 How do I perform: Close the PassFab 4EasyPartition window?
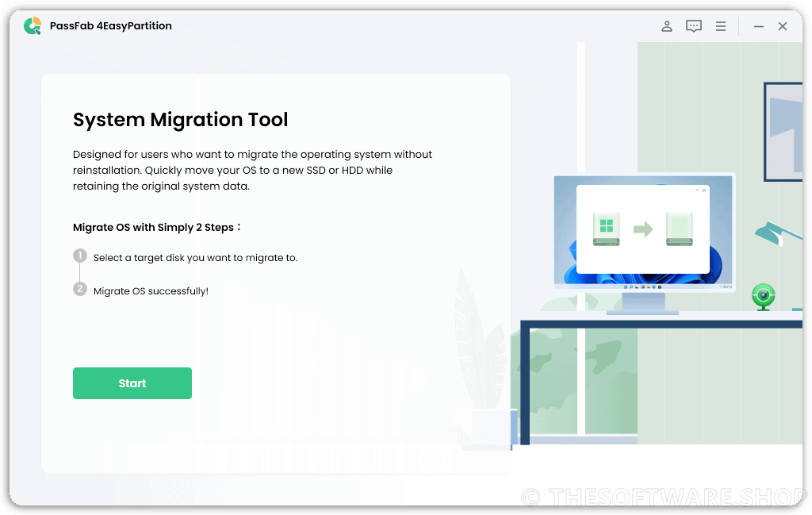point(783,26)
